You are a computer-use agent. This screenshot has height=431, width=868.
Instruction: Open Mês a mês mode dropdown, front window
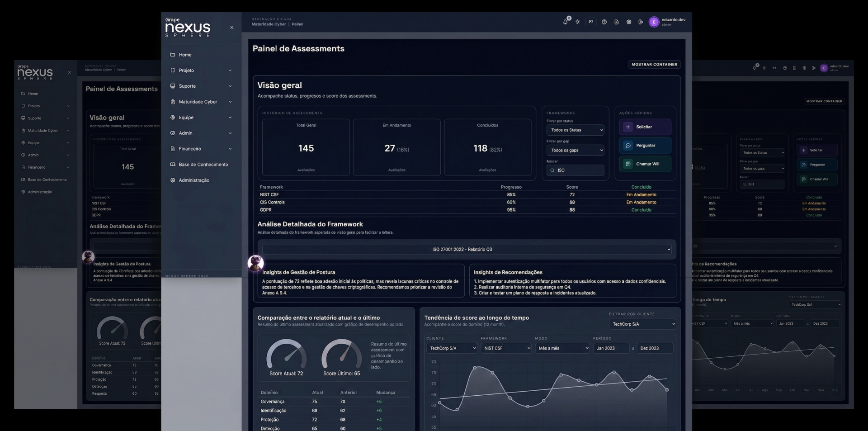pos(562,348)
